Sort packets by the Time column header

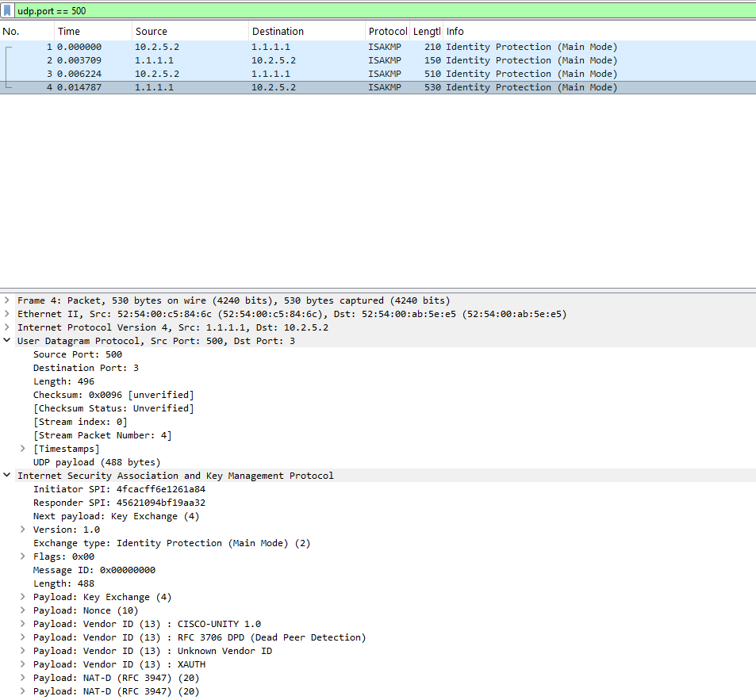[x=69, y=32]
